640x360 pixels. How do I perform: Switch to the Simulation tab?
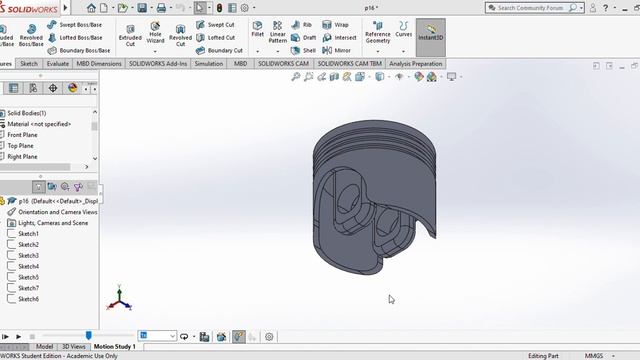click(209, 64)
